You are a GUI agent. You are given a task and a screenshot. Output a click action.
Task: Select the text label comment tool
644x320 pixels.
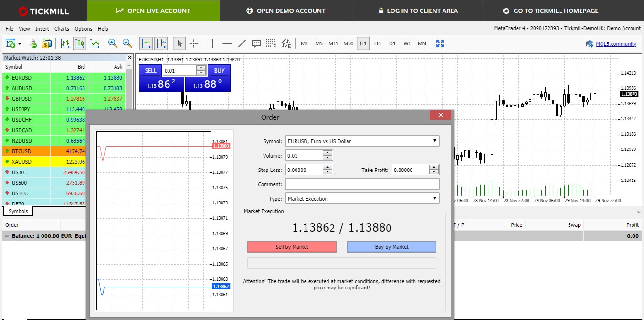pos(256,43)
